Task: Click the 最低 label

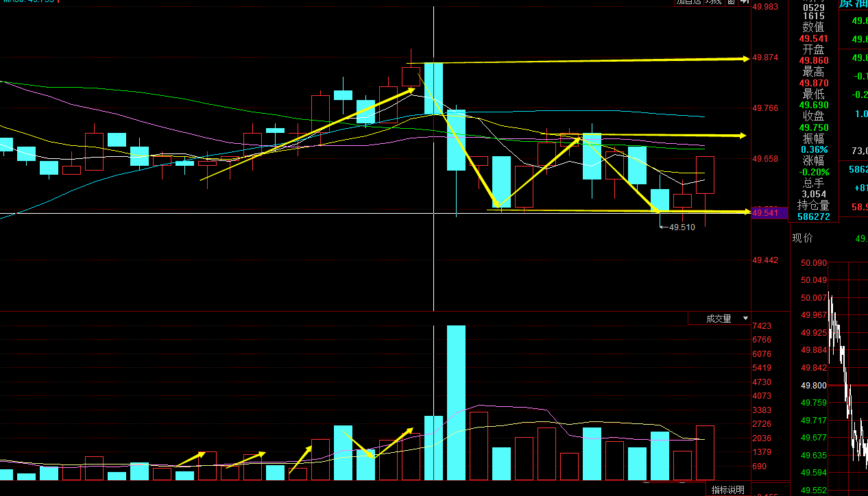Action: 814,95
